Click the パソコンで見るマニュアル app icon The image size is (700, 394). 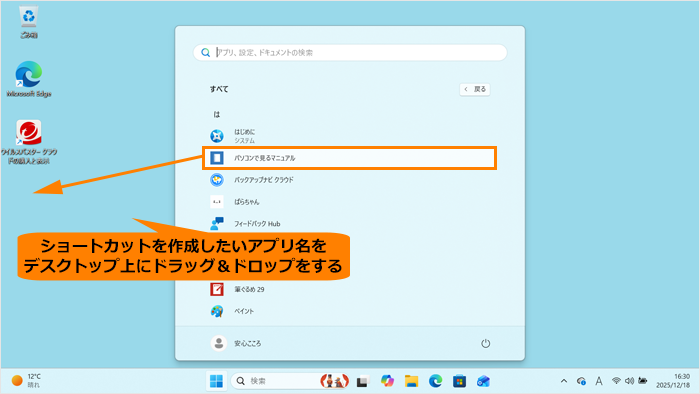coord(217,158)
